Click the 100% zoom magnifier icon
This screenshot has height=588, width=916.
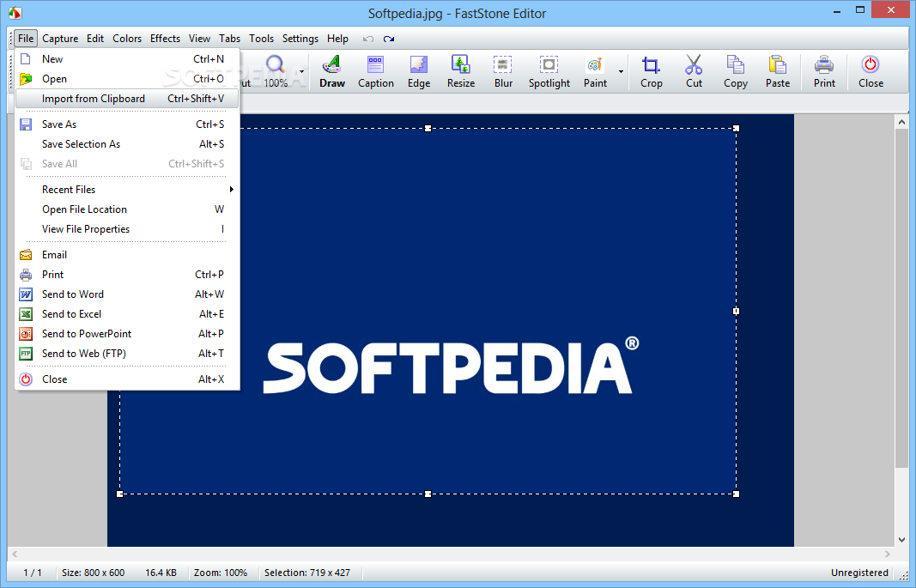coord(276,72)
